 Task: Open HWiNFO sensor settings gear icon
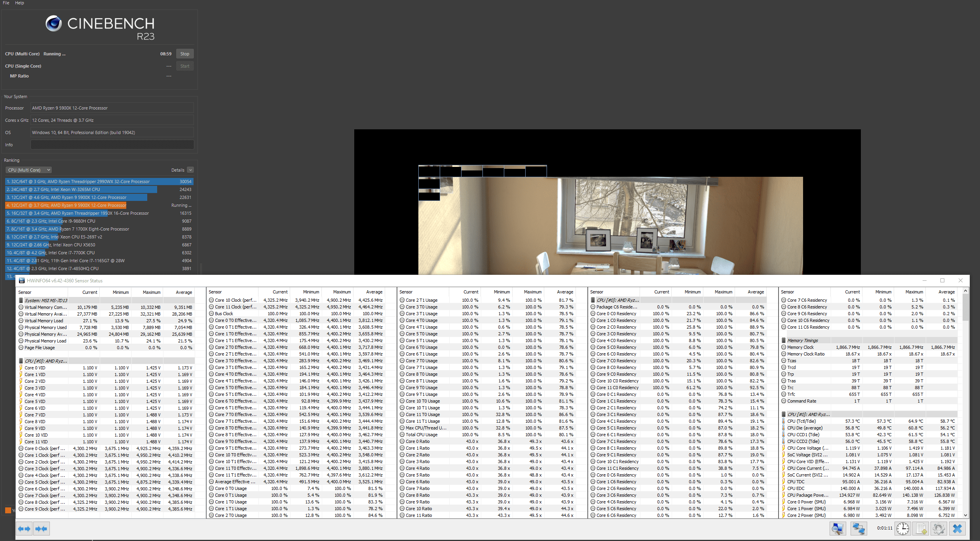(939, 529)
